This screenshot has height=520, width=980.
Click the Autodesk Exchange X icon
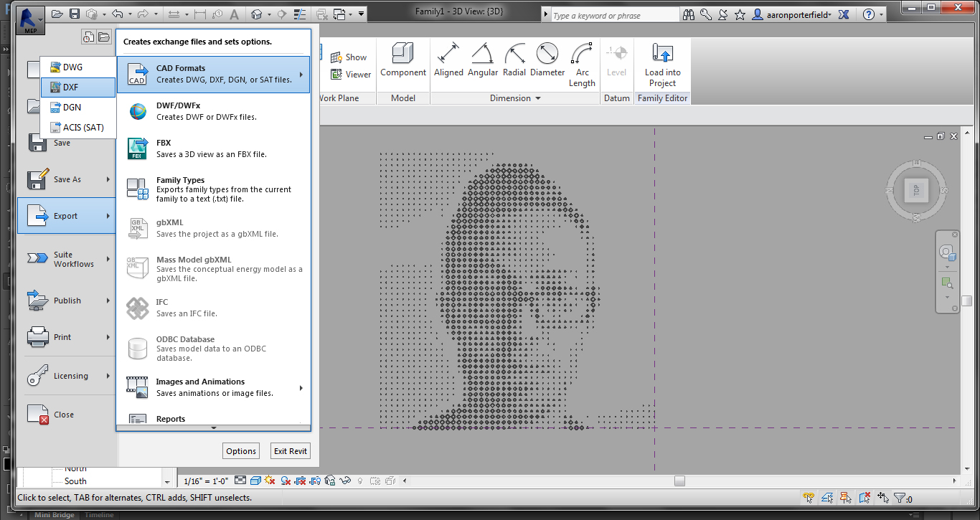coord(844,14)
